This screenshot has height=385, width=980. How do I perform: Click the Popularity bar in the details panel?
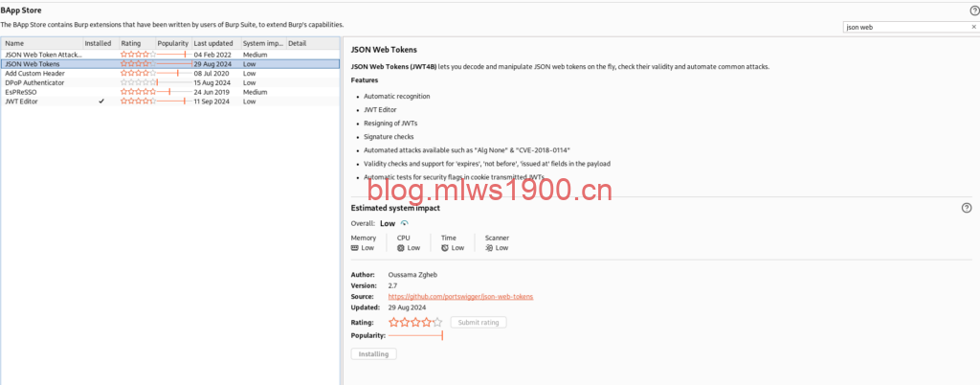pyautogui.click(x=415, y=335)
